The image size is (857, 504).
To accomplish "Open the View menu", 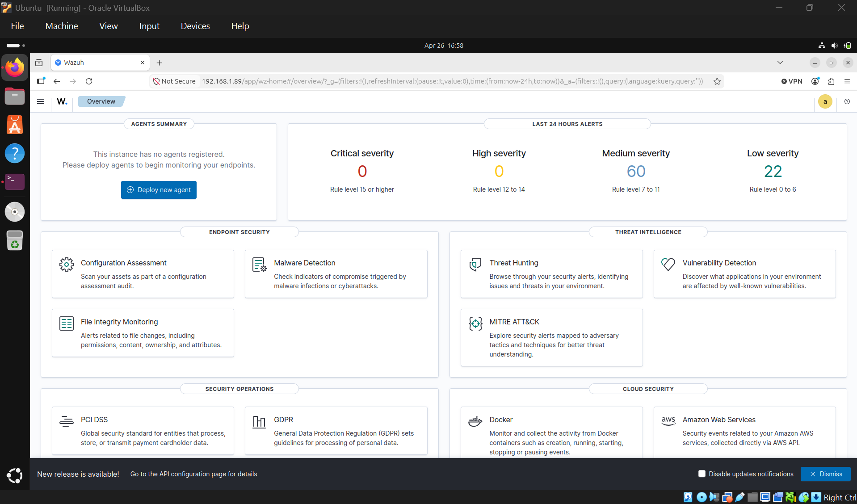I will (109, 26).
